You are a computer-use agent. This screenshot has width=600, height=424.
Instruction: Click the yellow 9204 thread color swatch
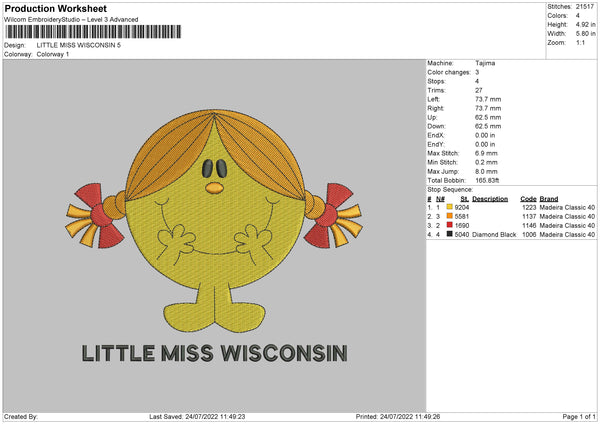pyautogui.click(x=449, y=207)
